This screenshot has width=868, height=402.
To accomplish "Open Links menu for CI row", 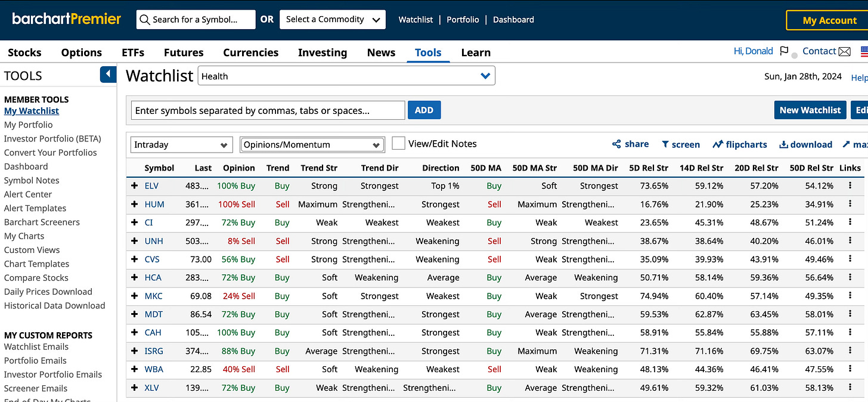I will point(850,222).
